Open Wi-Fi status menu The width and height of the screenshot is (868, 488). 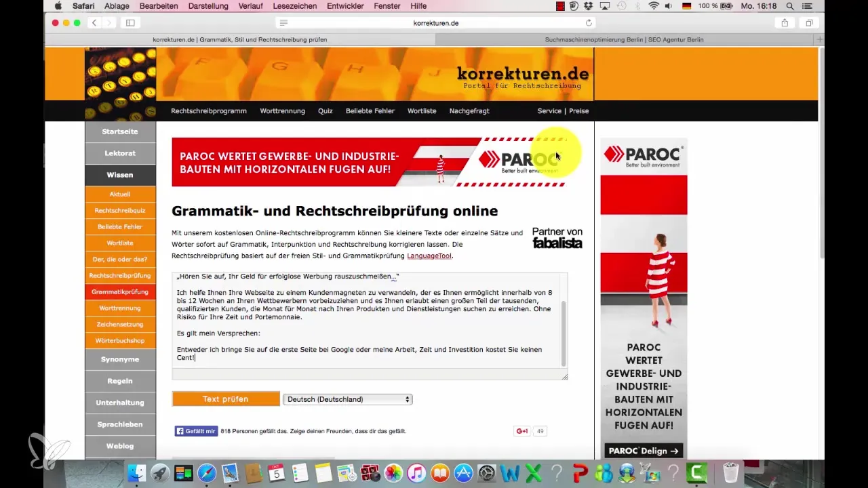pos(654,6)
